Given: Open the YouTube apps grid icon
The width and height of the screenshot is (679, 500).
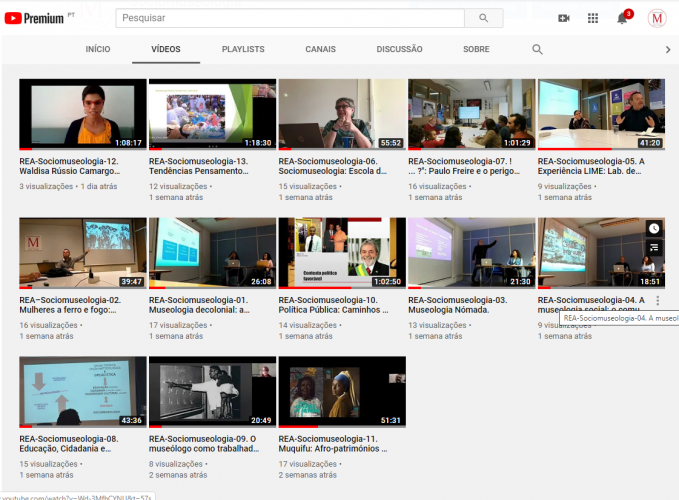Looking at the screenshot, I should point(592,18).
